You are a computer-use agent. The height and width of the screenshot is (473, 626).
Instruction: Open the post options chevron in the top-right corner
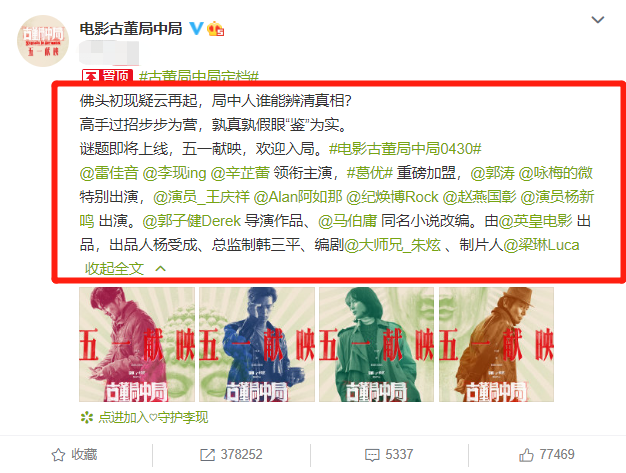pos(597,20)
